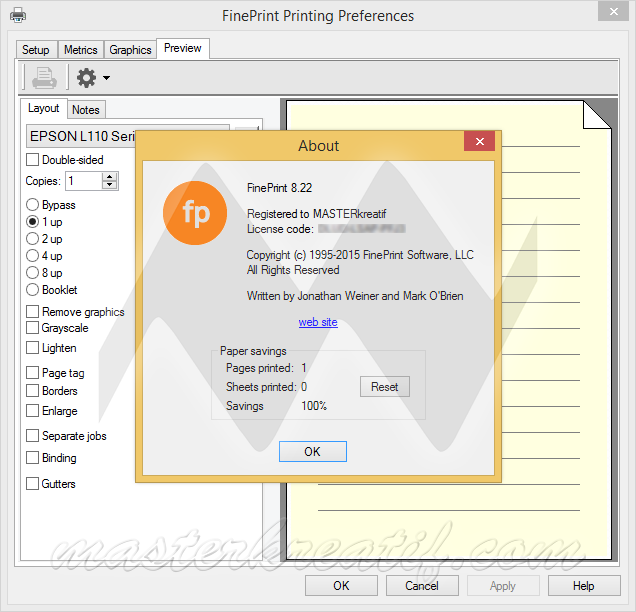Click the orange fp FinePrint logo
The height and width of the screenshot is (612, 636).
coord(195,213)
